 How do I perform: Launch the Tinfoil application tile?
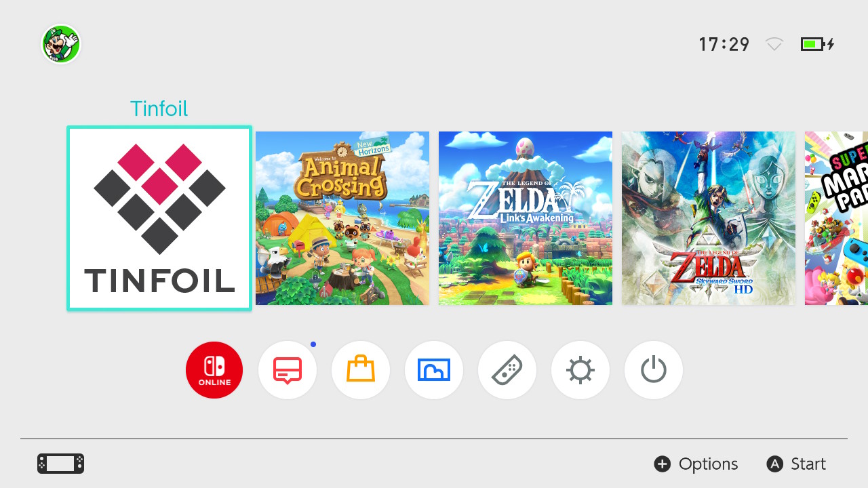(x=159, y=218)
